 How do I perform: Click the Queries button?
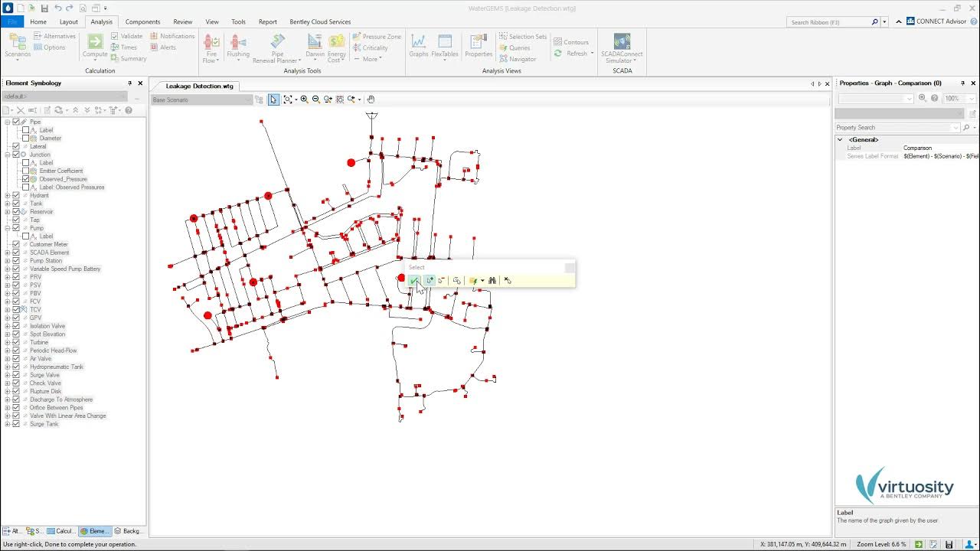pos(514,47)
